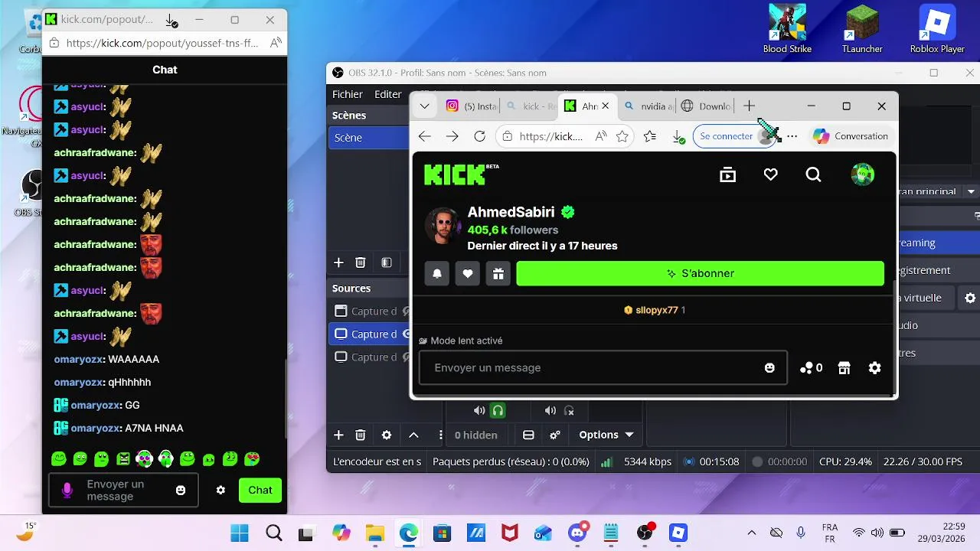
Task: Open source properties gear in OBS Sources
Action: click(387, 435)
